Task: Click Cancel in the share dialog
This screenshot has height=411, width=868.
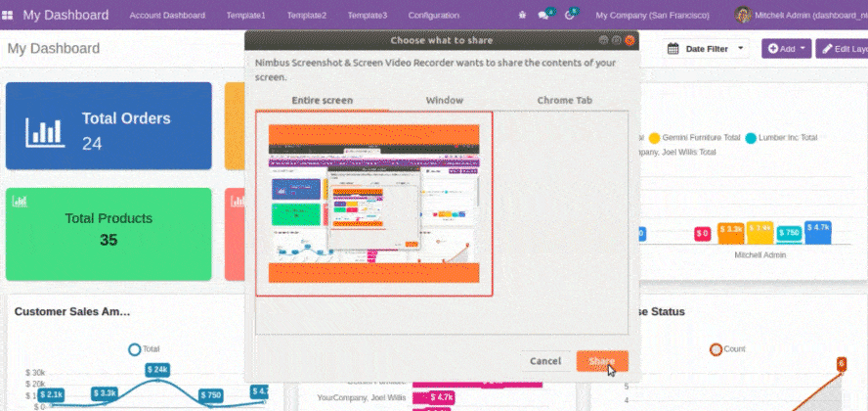Action: [544, 361]
